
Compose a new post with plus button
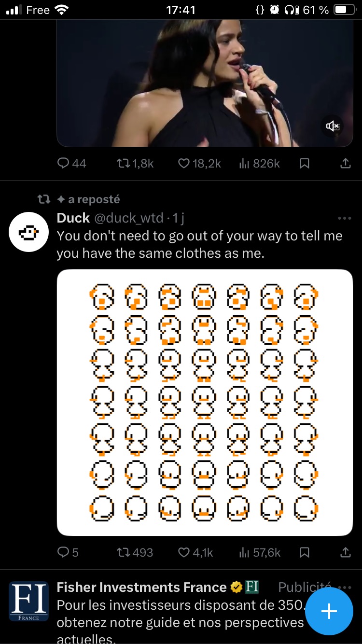[x=329, y=611]
